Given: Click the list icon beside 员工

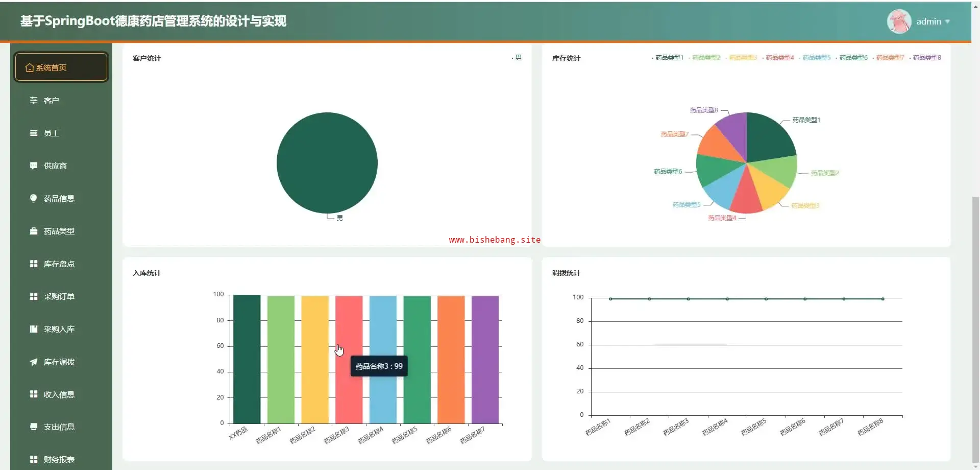Looking at the screenshot, I should 34,133.
